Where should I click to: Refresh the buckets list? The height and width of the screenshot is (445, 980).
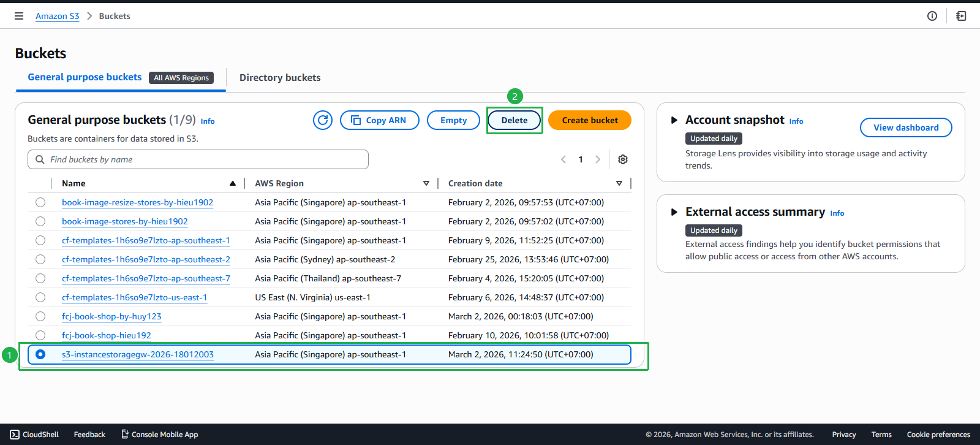tap(323, 120)
